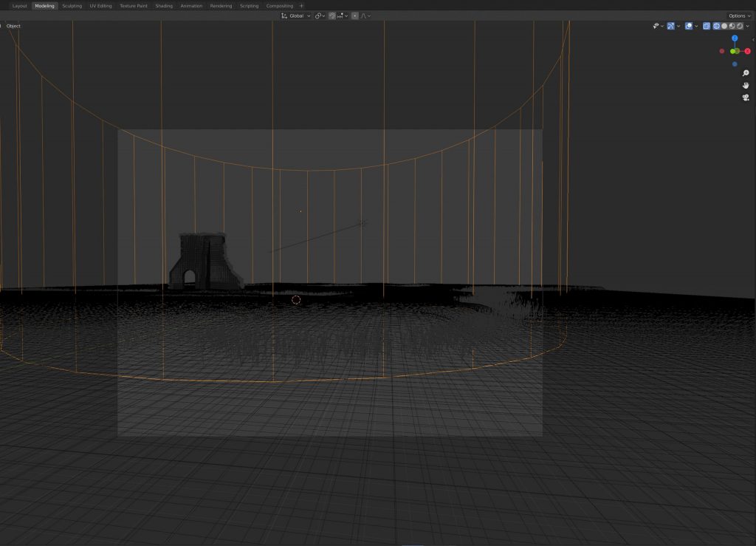The width and height of the screenshot is (756, 546).
Task: Open the Shading workspace tab
Action: pos(164,6)
